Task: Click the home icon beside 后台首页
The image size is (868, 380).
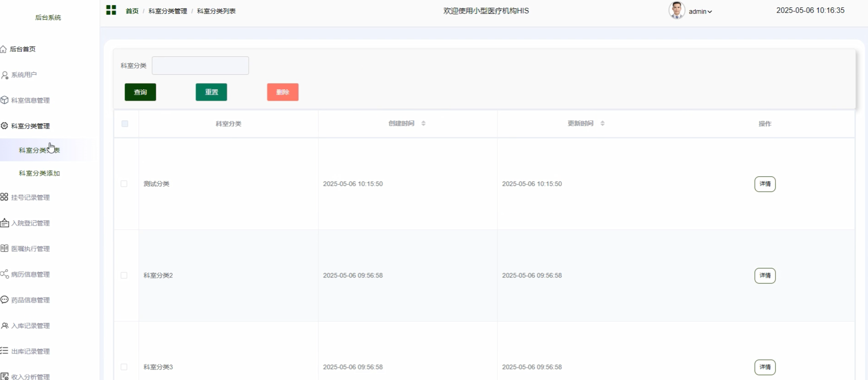Action: 4,49
